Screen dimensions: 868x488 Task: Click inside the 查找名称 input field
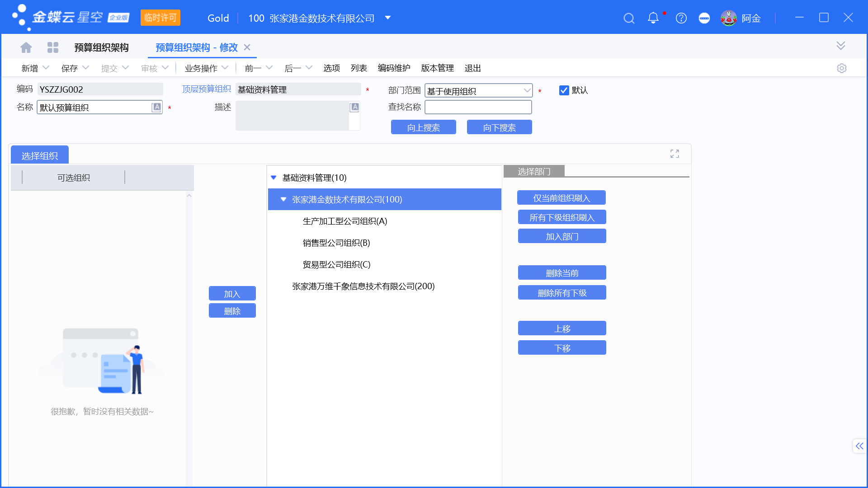(x=478, y=107)
